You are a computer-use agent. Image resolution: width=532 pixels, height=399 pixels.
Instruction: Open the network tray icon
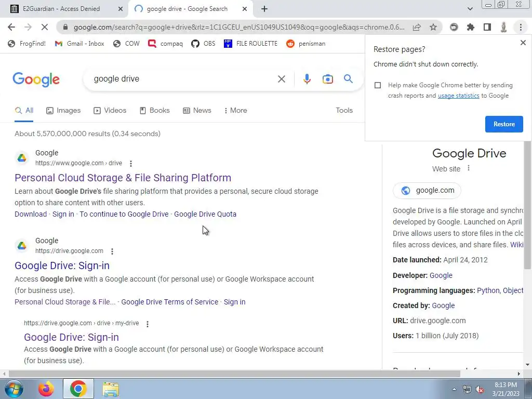tap(467, 390)
